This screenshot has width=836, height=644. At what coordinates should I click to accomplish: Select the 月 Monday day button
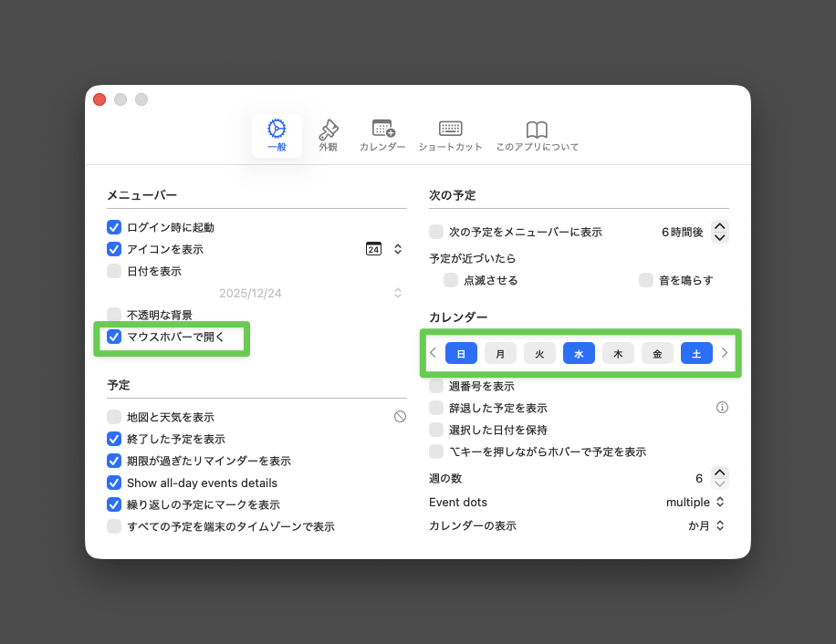click(x=500, y=353)
